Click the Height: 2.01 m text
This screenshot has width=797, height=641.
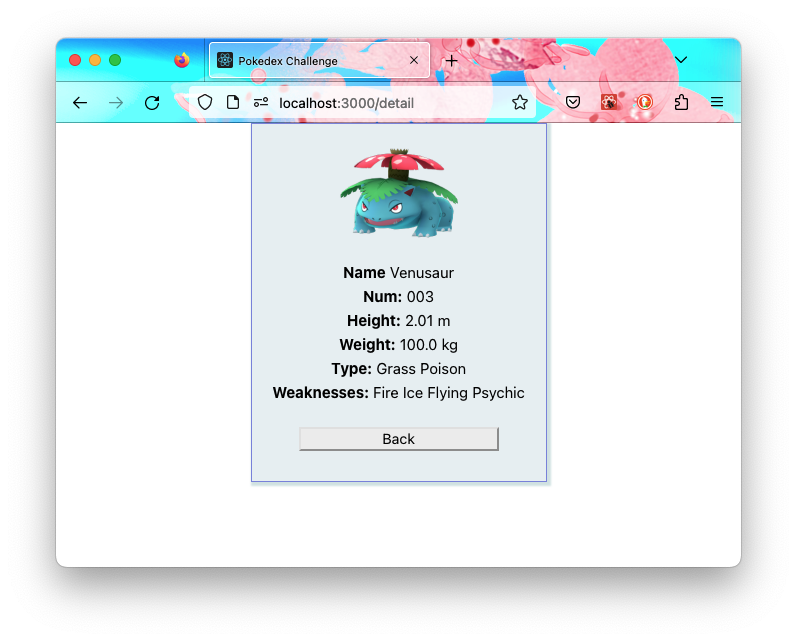coord(398,321)
